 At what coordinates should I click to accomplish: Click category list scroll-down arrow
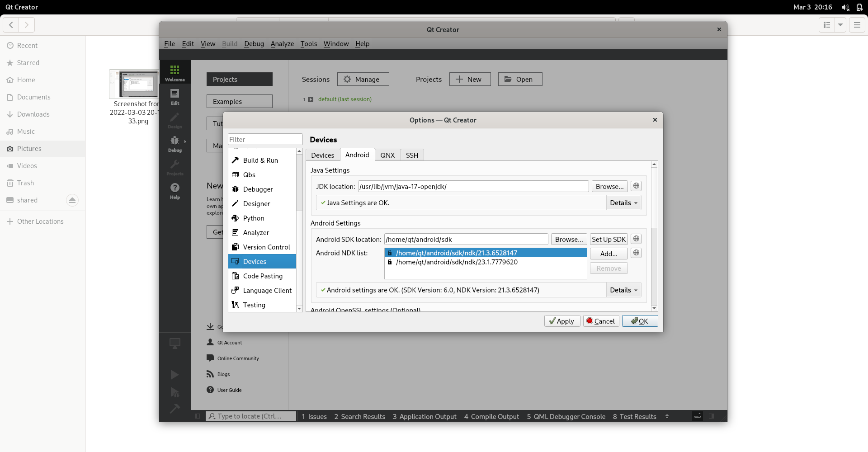(299, 309)
